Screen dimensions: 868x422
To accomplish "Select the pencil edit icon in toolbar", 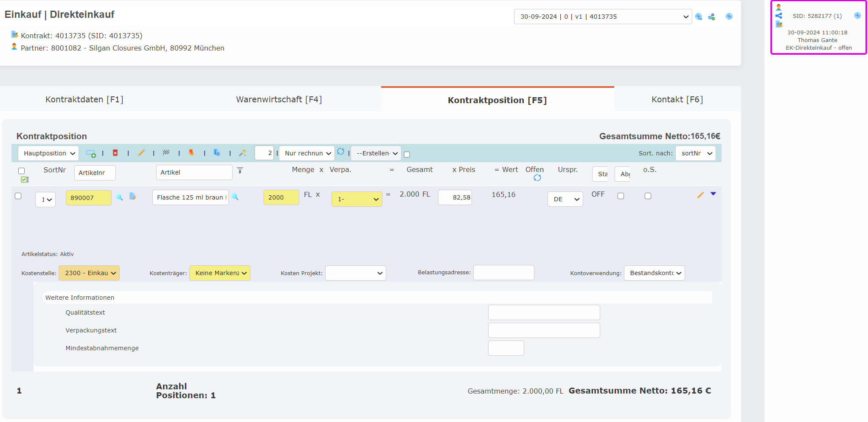I will click(x=141, y=153).
